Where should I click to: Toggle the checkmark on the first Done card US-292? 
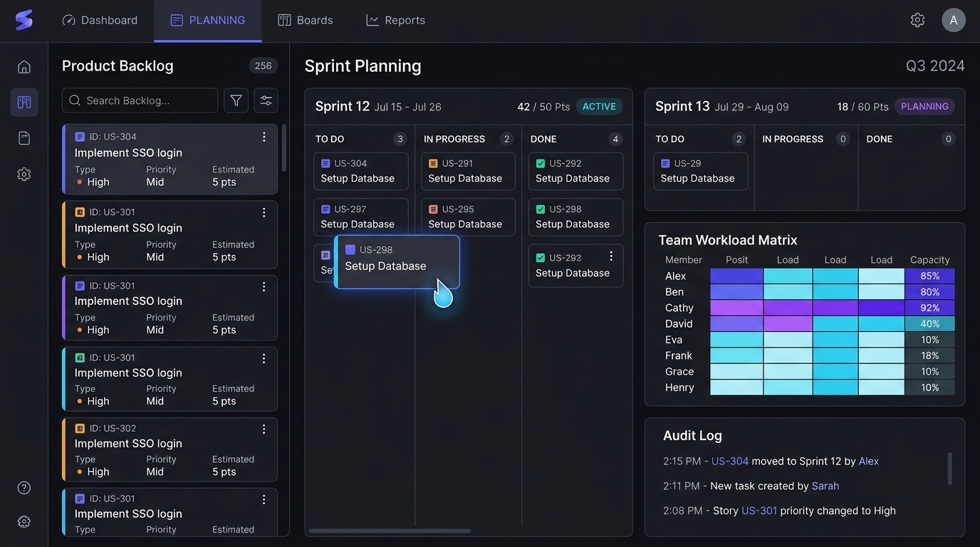click(541, 164)
